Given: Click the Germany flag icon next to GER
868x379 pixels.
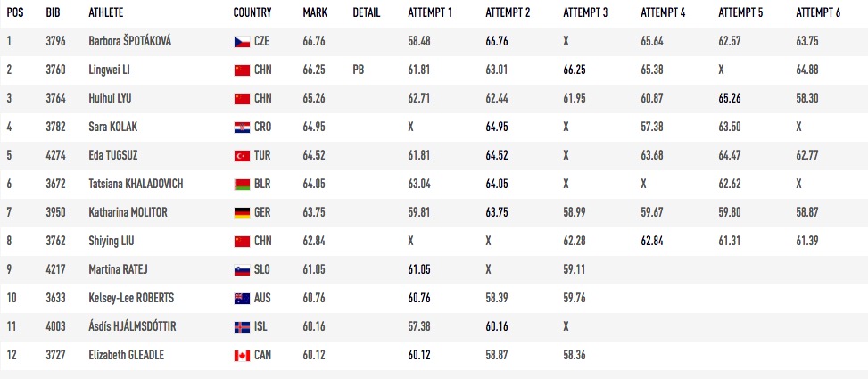Looking at the screenshot, I should pos(242,213).
